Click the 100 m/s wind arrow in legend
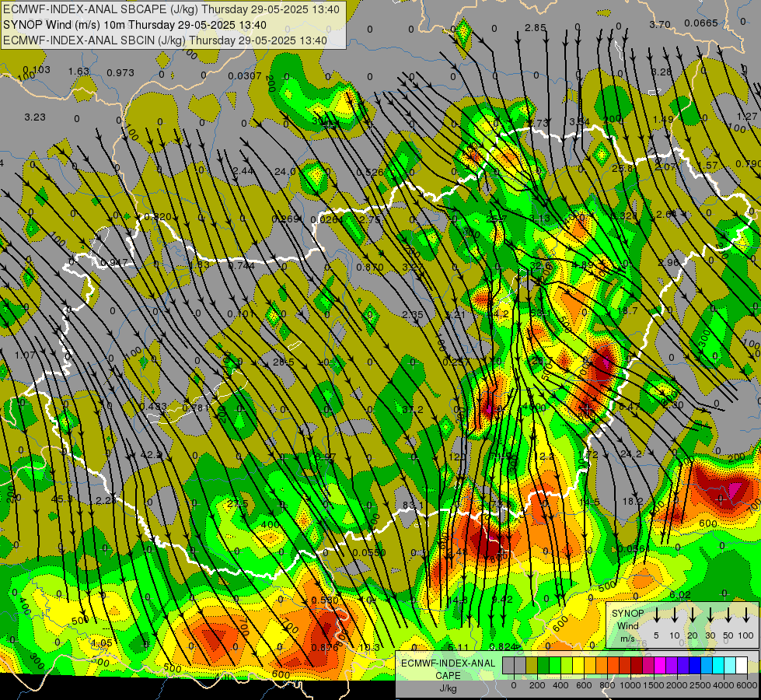Image resolution: width=761 pixels, height=700 pixels. [x=746, y=615]
